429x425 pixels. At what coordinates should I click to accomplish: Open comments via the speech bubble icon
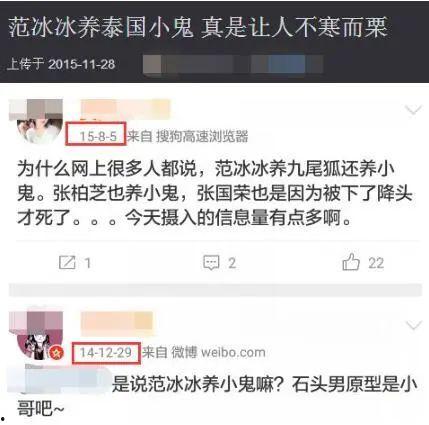point(211,263)
